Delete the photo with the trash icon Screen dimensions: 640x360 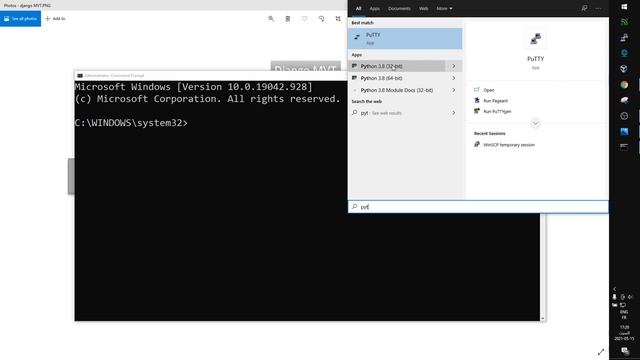(288, 19)
